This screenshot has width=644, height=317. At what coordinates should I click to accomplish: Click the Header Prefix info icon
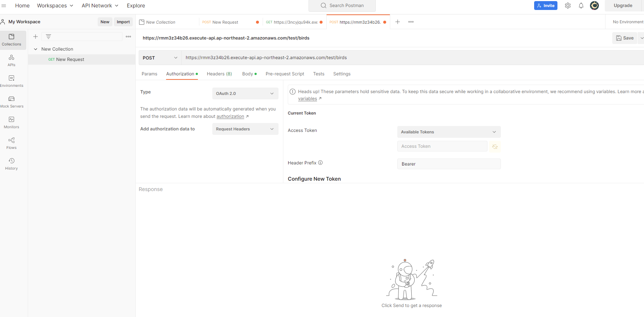(x=320, y=163)
